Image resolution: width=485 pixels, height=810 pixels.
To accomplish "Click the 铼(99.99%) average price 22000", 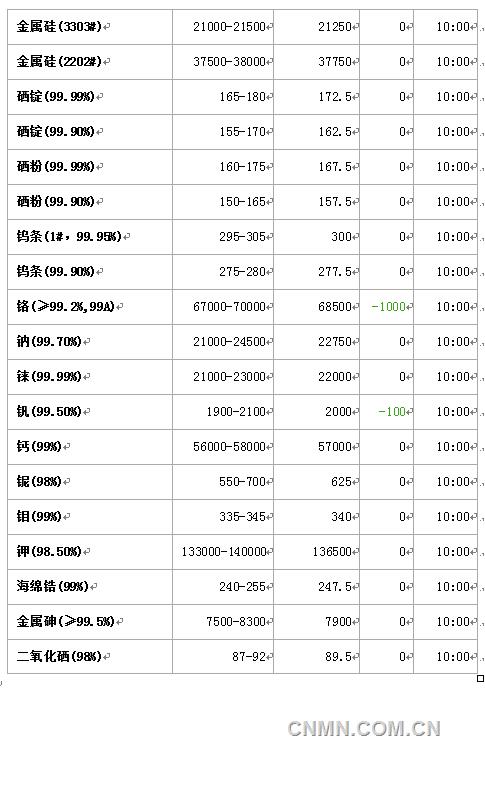I will click(x=335, y=377).
